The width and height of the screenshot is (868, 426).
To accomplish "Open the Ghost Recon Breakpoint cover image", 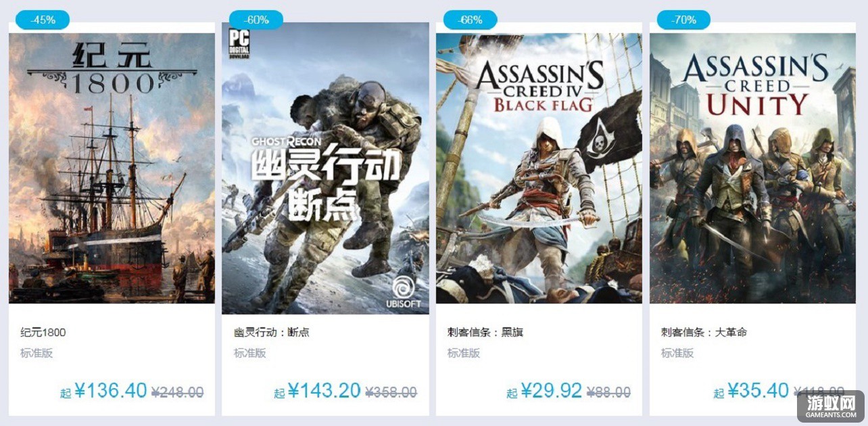I will [325, 168].
